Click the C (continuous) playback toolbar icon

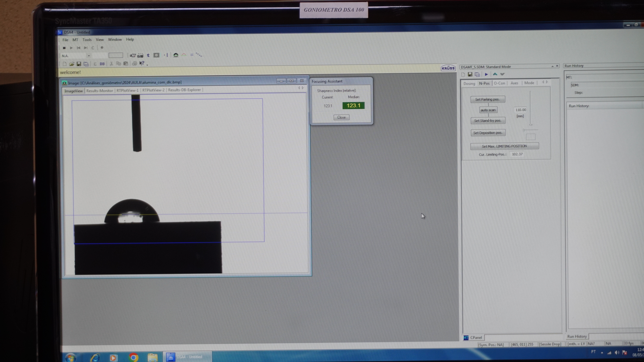tap(93, 48)
